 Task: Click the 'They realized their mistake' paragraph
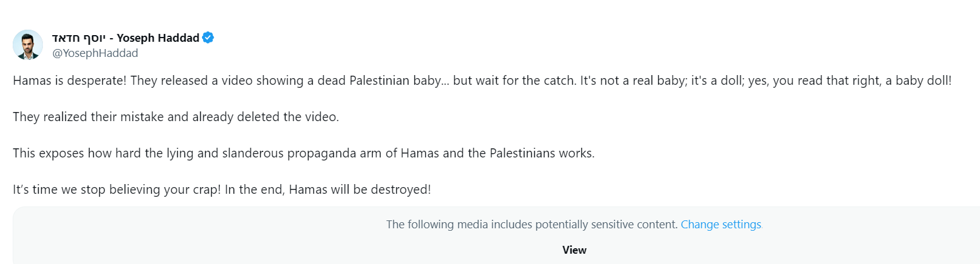[x=175, y=117]
